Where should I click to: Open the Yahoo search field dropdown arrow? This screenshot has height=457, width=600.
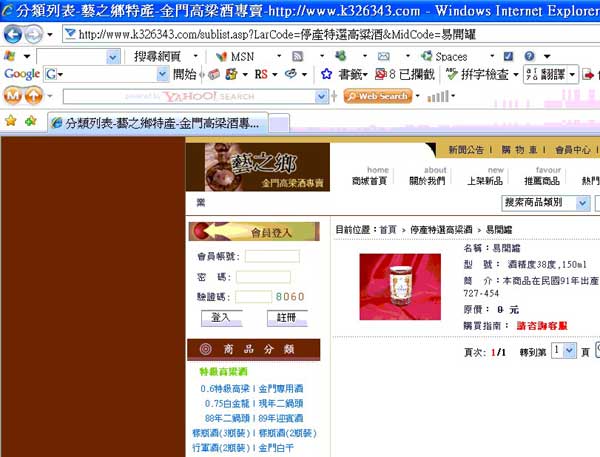click(321, 96)
